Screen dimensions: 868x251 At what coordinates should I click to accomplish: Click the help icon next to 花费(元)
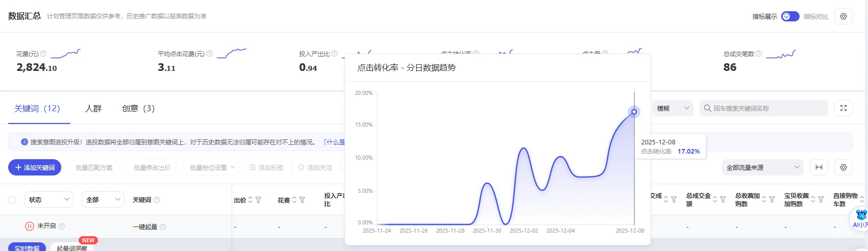click(43, 54)
